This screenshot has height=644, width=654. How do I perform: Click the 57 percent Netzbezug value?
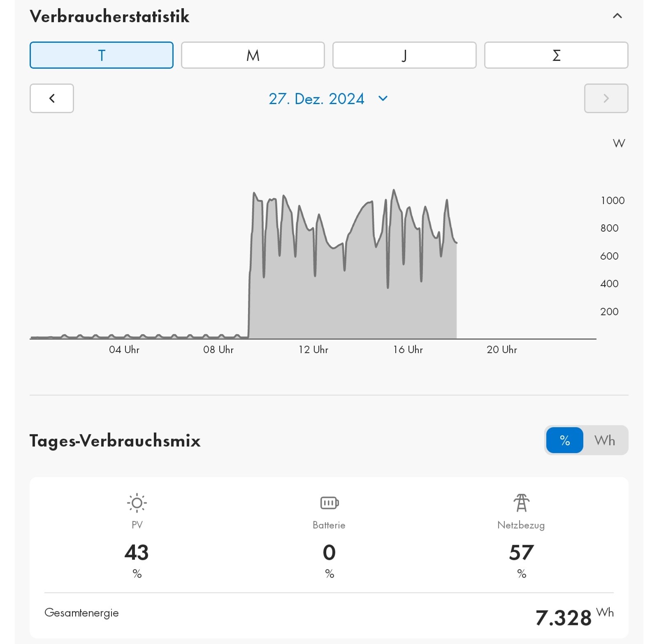pos(521,552)
